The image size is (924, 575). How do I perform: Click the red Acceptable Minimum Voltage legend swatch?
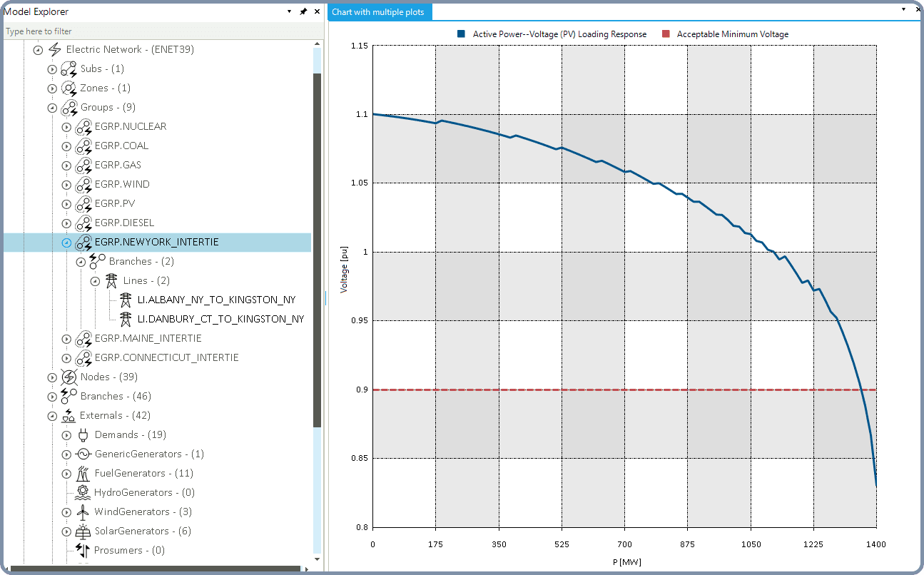[666, 34]
